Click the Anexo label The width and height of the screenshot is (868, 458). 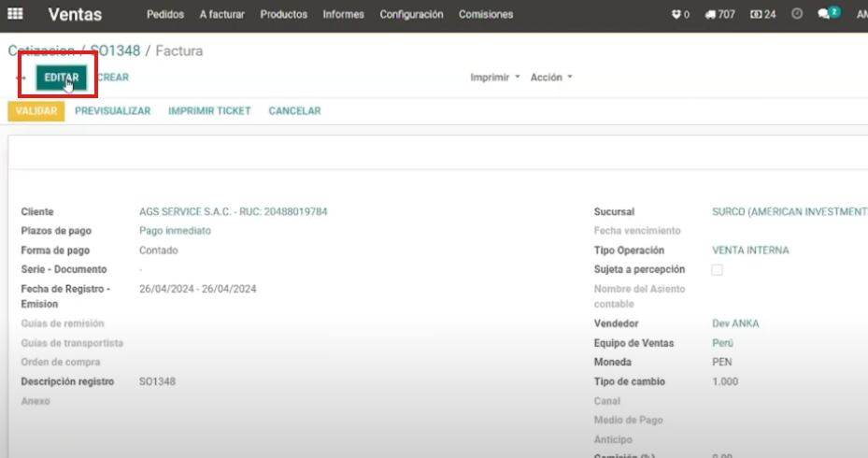(x=36, y=401)
